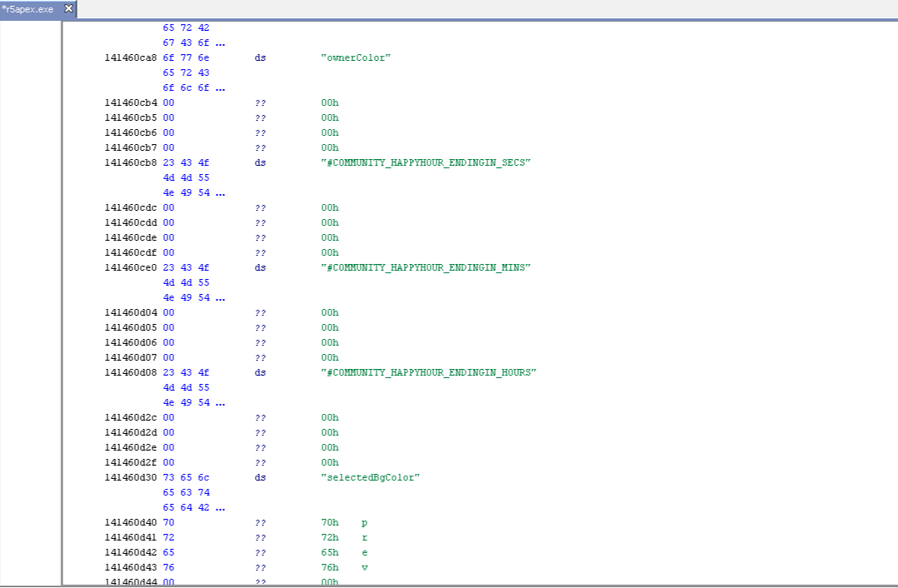Click the HAPPYHOUR_ENDINGIN_HOURS string

coord(428,373)
